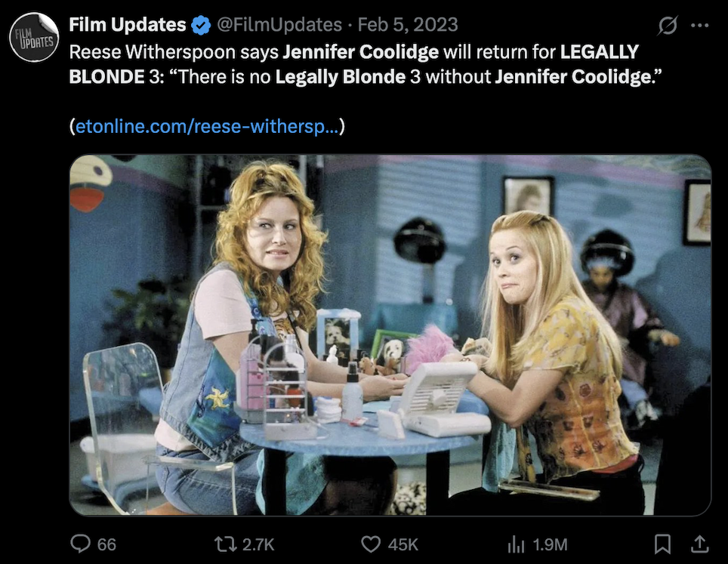Repost the tweet using the retweet icon

point(226,544)
